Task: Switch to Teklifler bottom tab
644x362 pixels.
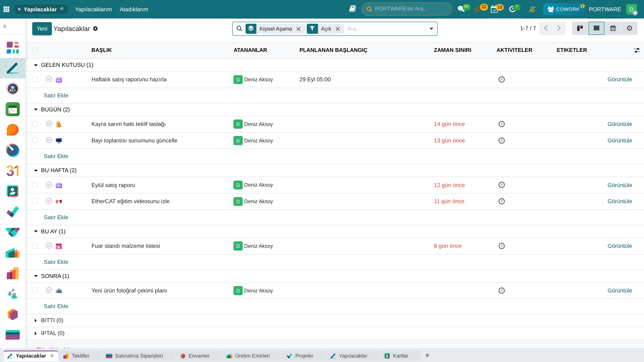Action: 80,356
